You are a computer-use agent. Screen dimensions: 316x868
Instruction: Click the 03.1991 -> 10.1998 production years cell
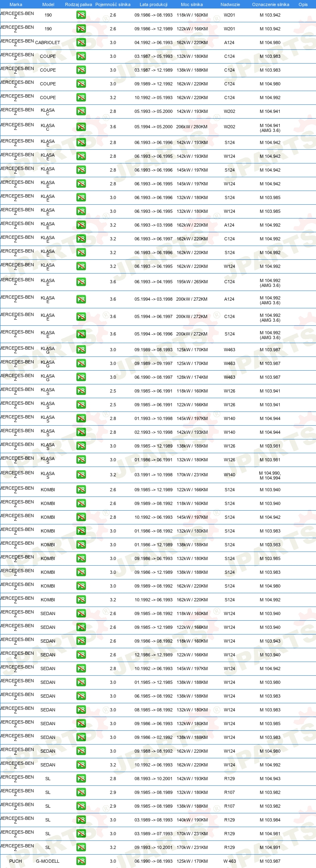point(154,475)
